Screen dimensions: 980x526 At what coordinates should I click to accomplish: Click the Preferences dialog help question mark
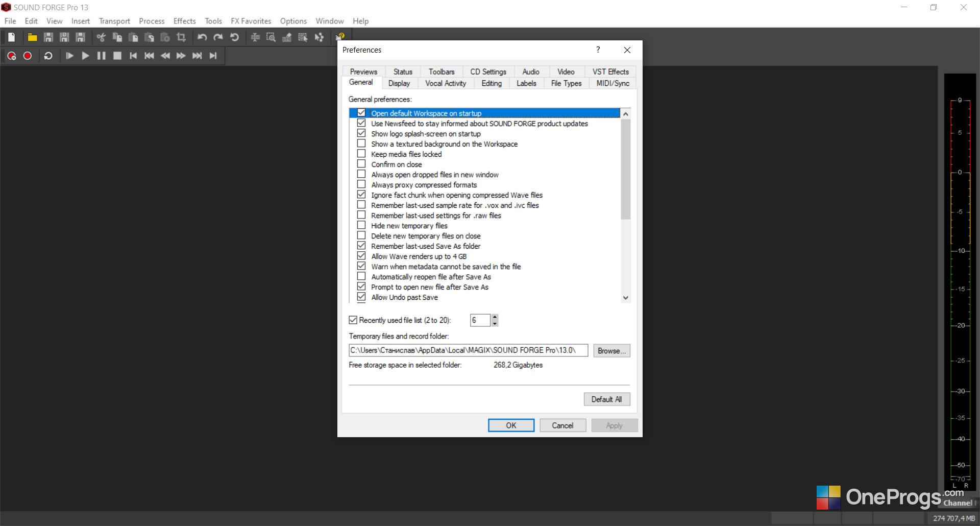[598, 50]
